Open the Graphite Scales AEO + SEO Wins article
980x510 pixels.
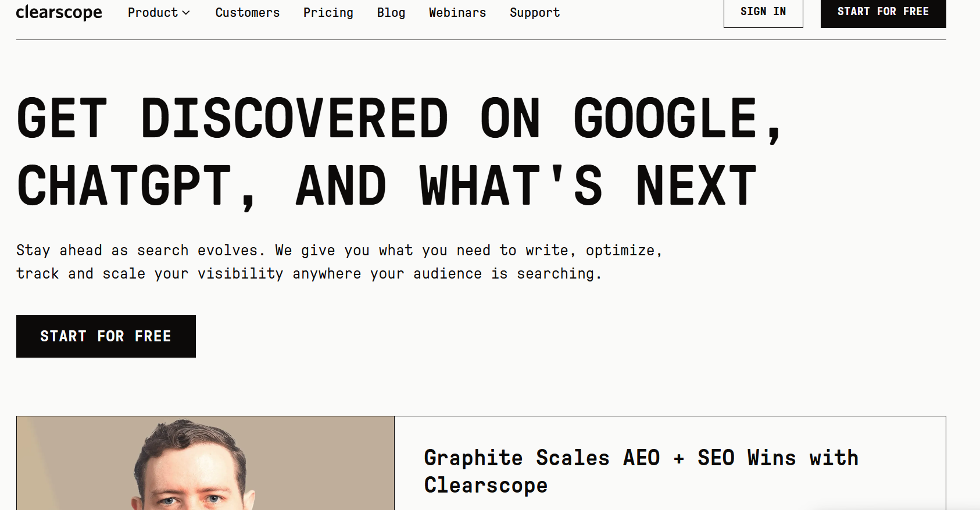(x=641, y=471)
